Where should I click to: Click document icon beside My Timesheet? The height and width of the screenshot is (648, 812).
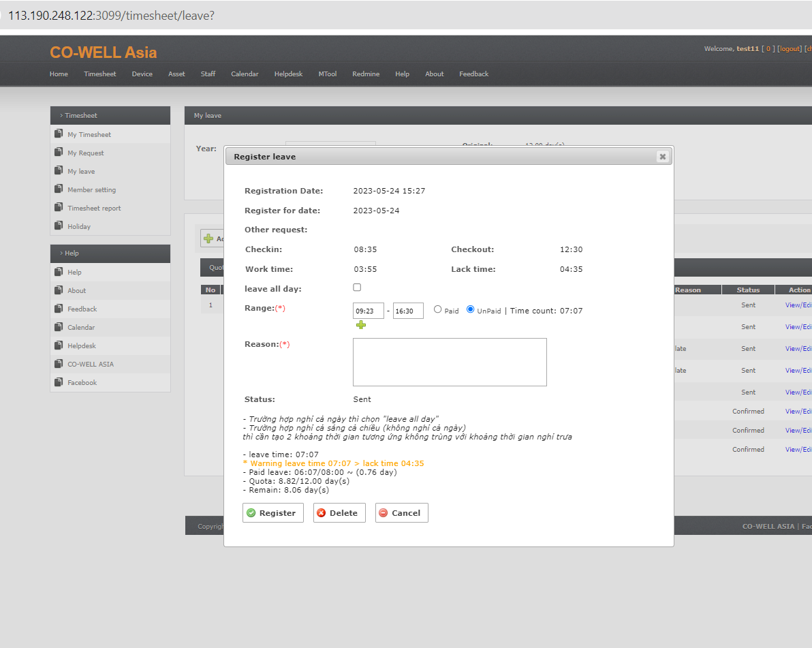click(59, 134)
